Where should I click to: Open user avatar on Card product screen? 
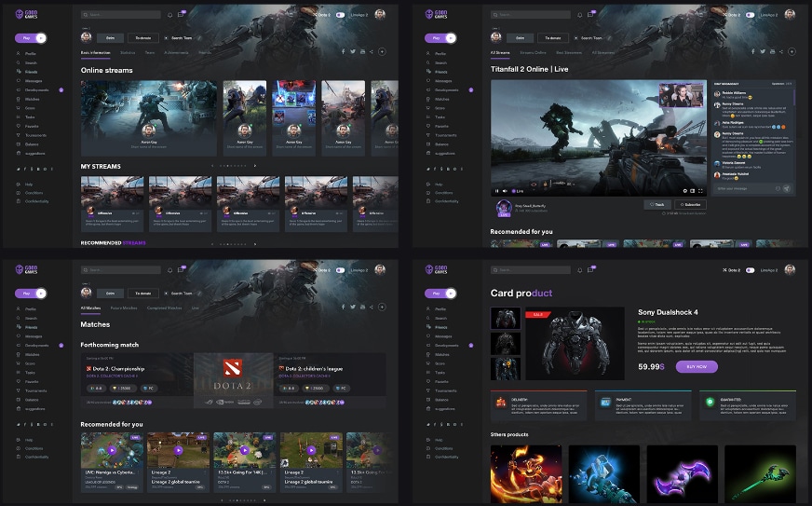[x=790, y=269]
